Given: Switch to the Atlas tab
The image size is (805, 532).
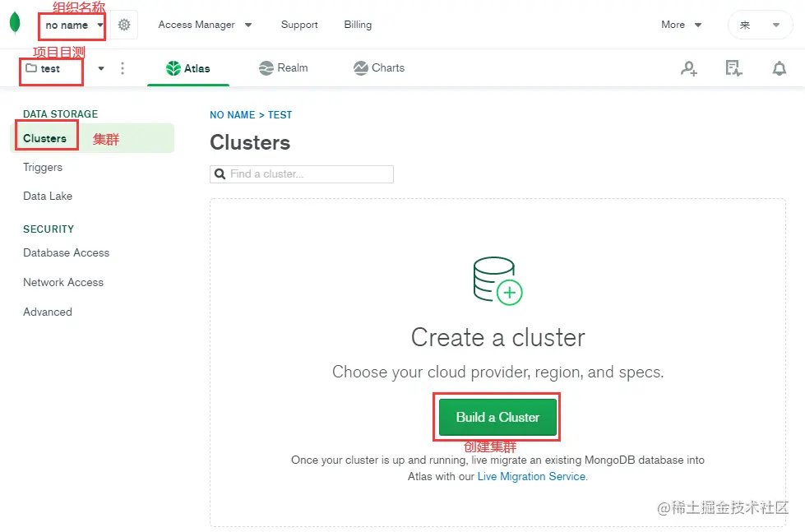Looking at the screenshot, I should coord(188,68).
